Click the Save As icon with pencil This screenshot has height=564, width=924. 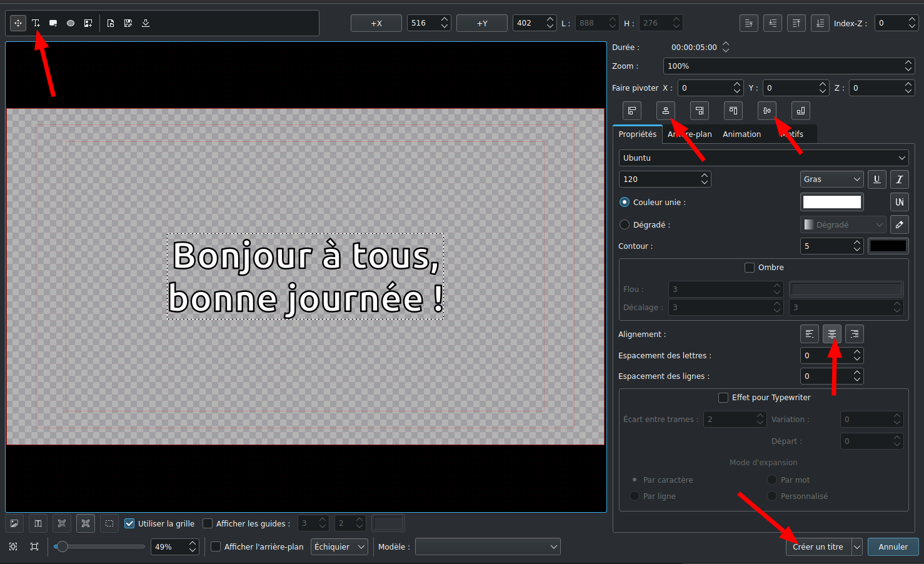pyautogui.click(x=128, y=23)
